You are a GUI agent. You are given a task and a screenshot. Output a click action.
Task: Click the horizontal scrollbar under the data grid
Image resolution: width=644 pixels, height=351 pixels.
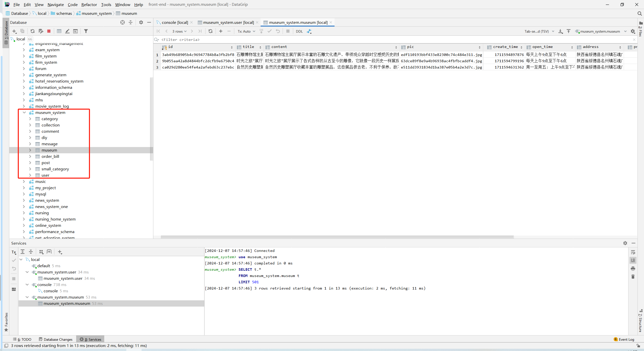[337, 237]
